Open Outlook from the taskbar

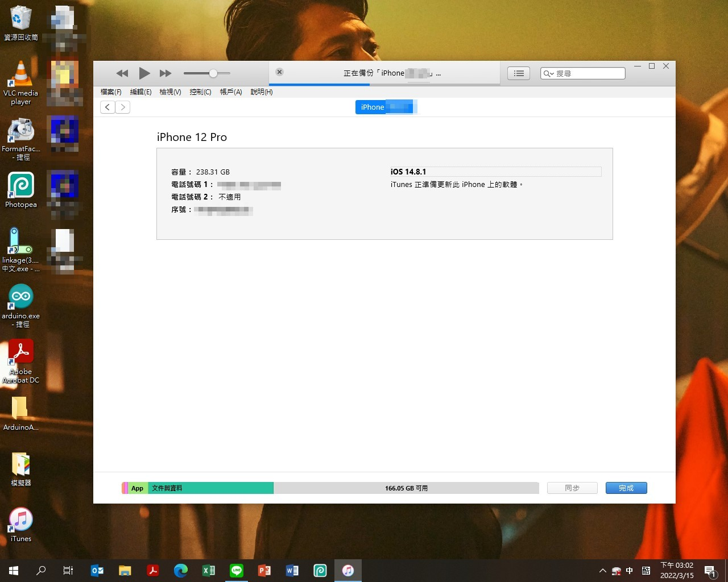pos(97,571)
